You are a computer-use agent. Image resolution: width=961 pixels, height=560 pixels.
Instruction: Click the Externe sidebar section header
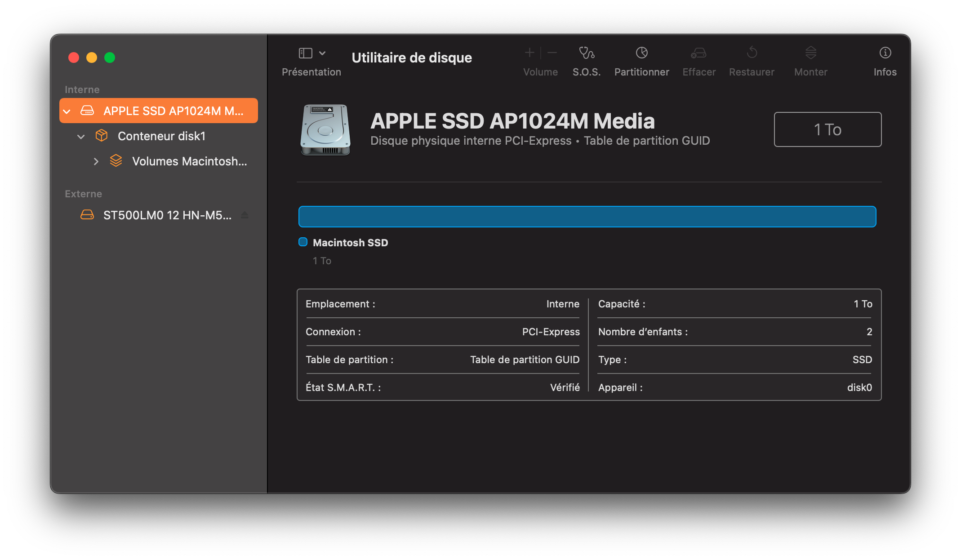click(83, 194)
